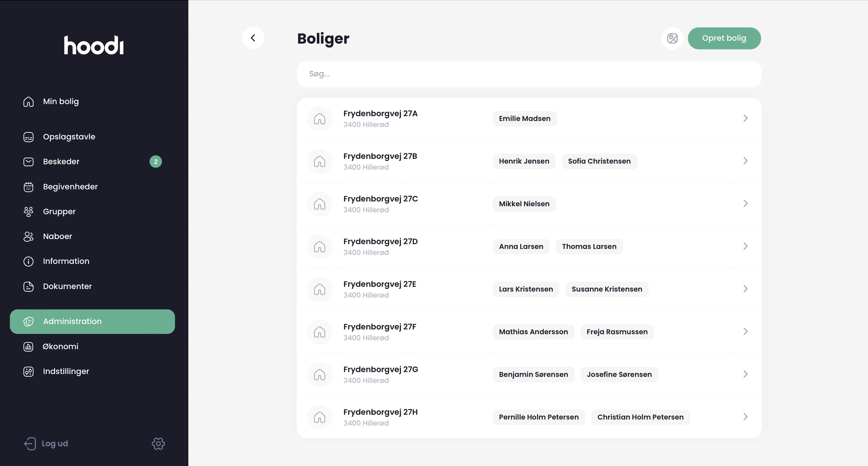
Task: Click the Opret bolig button
Action: tap(724, 39)
